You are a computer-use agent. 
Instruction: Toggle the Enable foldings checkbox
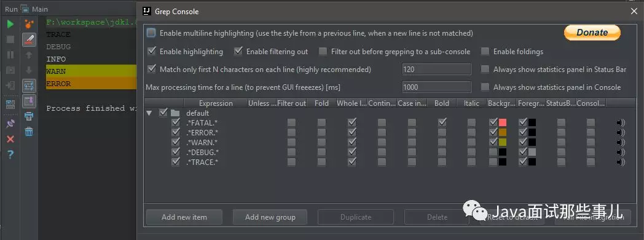click(x=485, y=51)
